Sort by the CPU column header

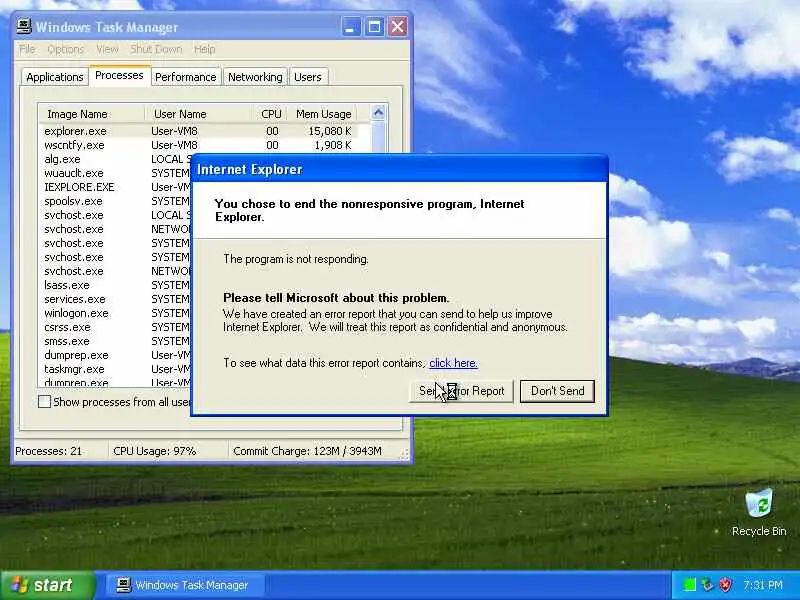(x=268, y=114)
